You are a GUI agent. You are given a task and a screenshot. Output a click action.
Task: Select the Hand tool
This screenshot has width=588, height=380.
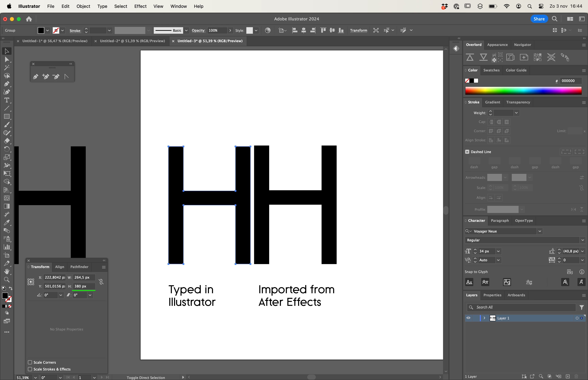[x=7, y=272]
